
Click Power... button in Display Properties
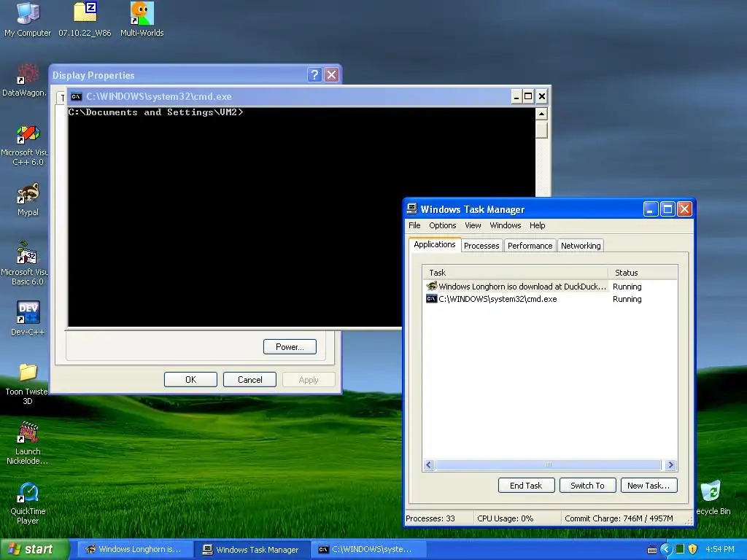pos(290,346)
